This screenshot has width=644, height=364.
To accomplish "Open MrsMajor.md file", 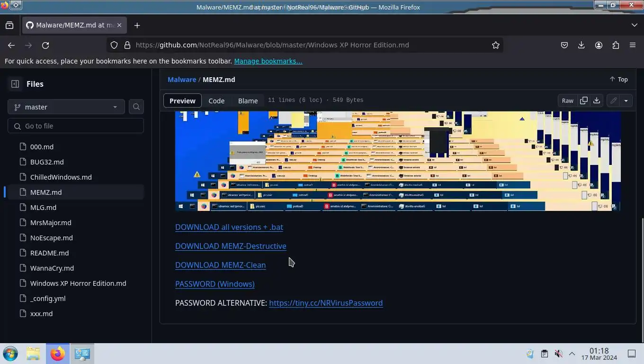I will click(51, 223).
